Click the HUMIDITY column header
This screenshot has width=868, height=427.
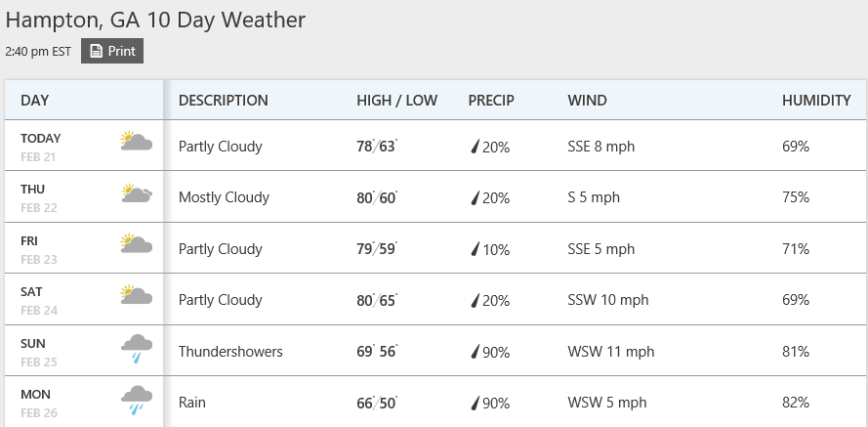point(816,101)
